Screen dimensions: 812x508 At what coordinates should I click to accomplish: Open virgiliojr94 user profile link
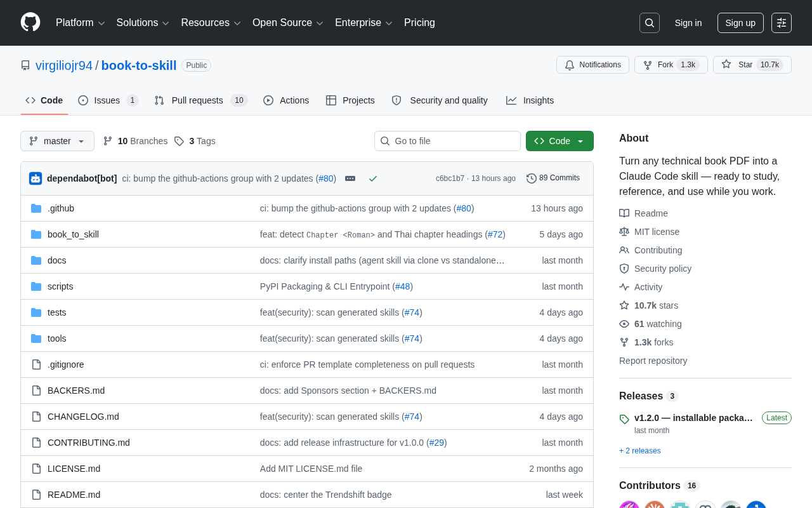(x=64, y=65)
